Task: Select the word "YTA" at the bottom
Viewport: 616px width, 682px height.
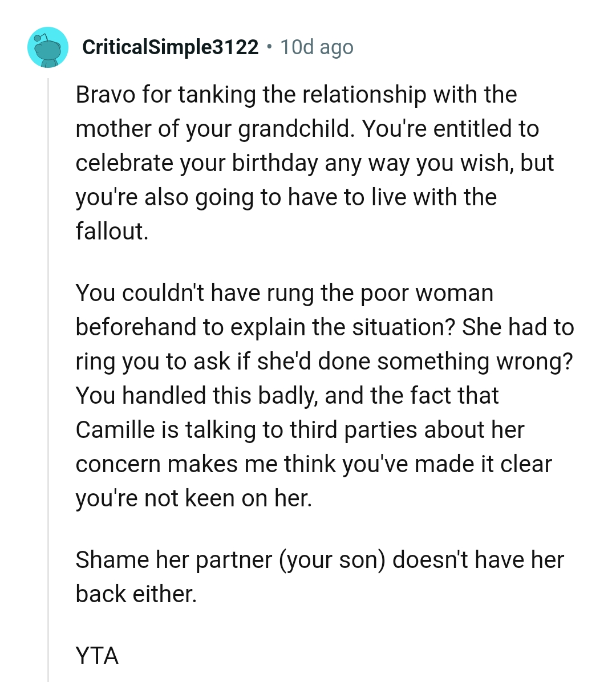Action: (x=97, y=656)
